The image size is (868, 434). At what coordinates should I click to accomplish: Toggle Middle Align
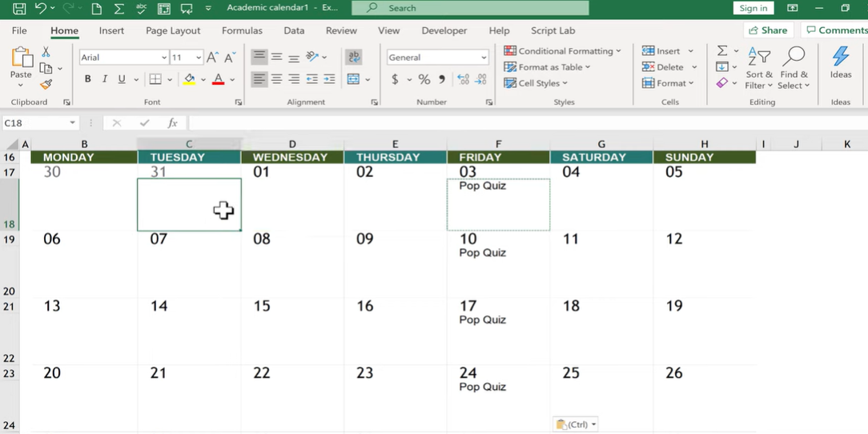tap(277, 57)
